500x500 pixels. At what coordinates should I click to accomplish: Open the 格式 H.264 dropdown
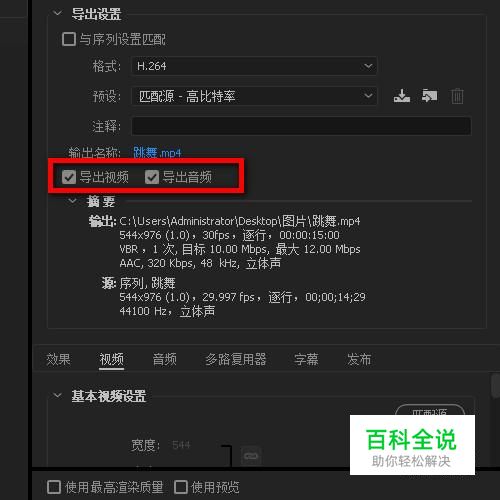point(254,66)
